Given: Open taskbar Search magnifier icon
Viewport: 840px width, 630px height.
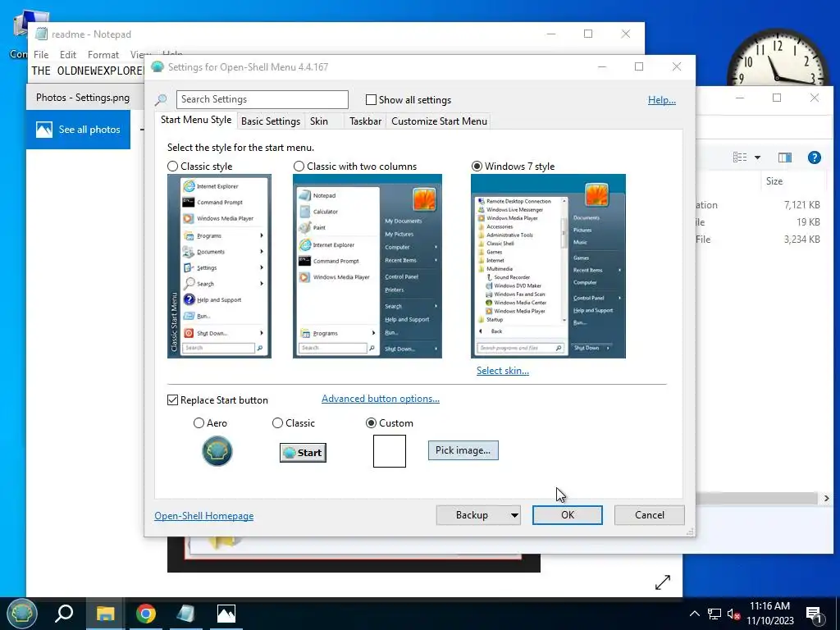Looking at the screenshot, I should pyautogui.click(x=64, y=614).
